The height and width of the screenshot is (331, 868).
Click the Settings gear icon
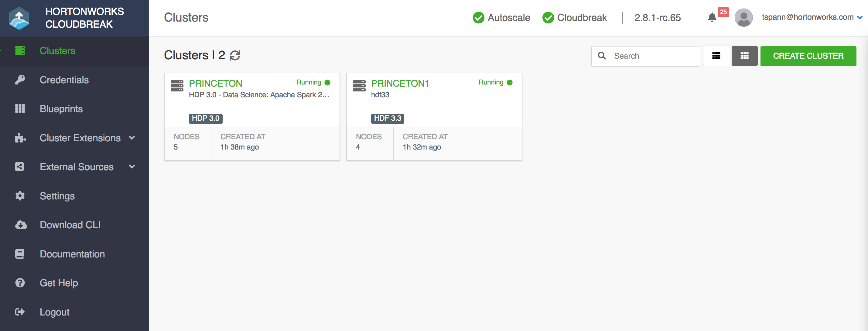(x=20, y=196)
